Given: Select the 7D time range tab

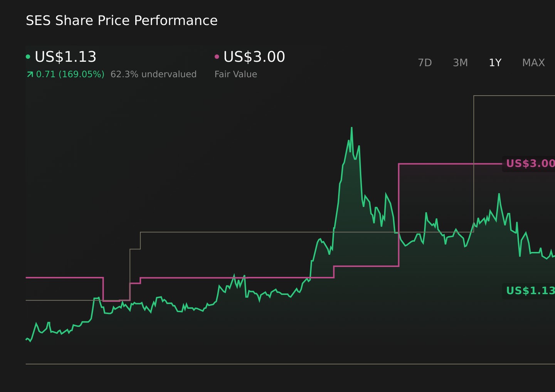Looking at the screenshot, I should pyautogui.click(x=425, y=63).
